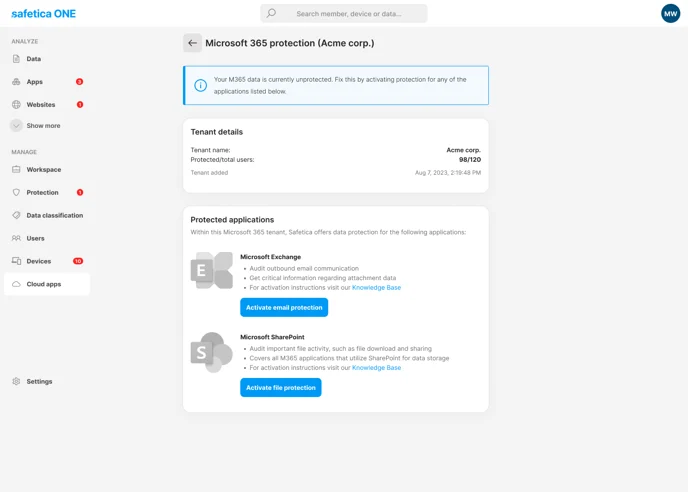The height and width of the screenshot is (492, 688).
Task: Click the Protection shield icon
Action: point(16,192)
